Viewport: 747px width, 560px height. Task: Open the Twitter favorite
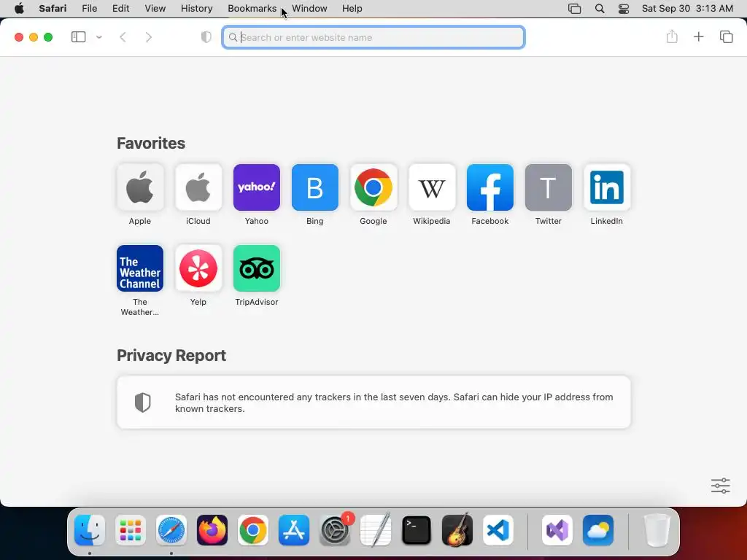click(549, 187)
